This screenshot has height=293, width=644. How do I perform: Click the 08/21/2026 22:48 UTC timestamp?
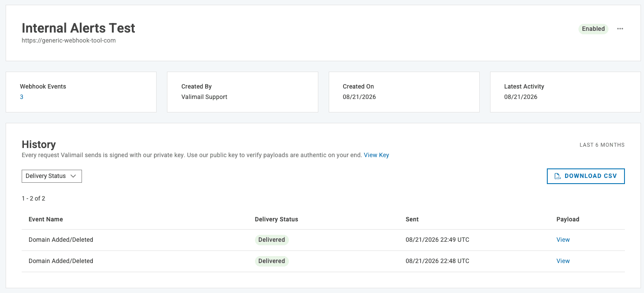[x=437, y=261]
